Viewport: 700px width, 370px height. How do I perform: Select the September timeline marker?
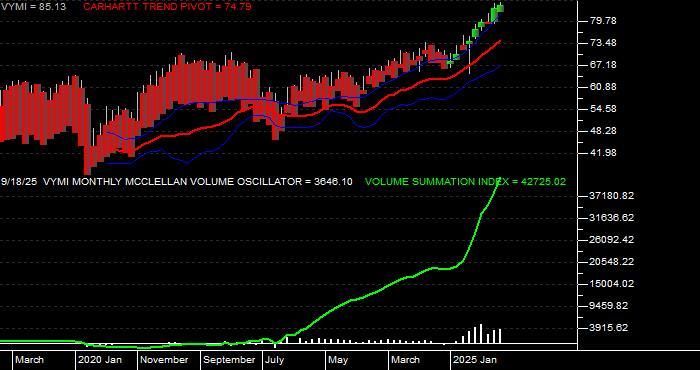pos(229,360)
